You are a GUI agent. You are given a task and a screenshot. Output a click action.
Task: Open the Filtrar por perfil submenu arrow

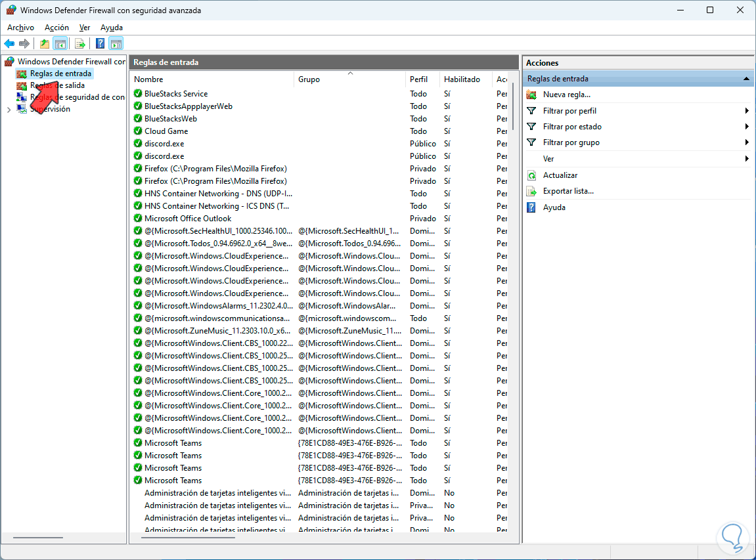[x=746, y=111]
